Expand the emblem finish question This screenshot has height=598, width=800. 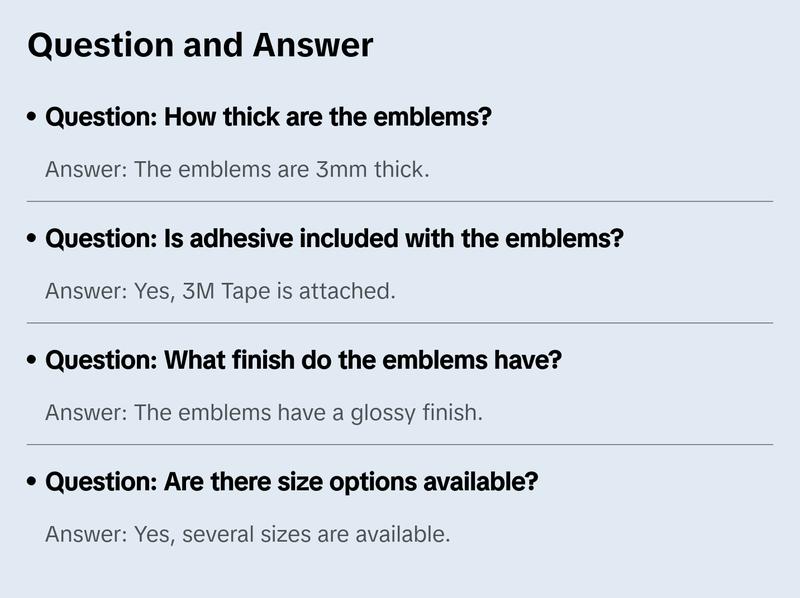(x=304, y=360)
